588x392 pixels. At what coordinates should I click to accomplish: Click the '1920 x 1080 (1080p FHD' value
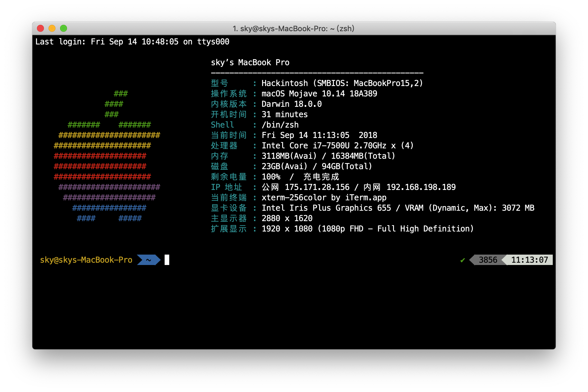312,229
